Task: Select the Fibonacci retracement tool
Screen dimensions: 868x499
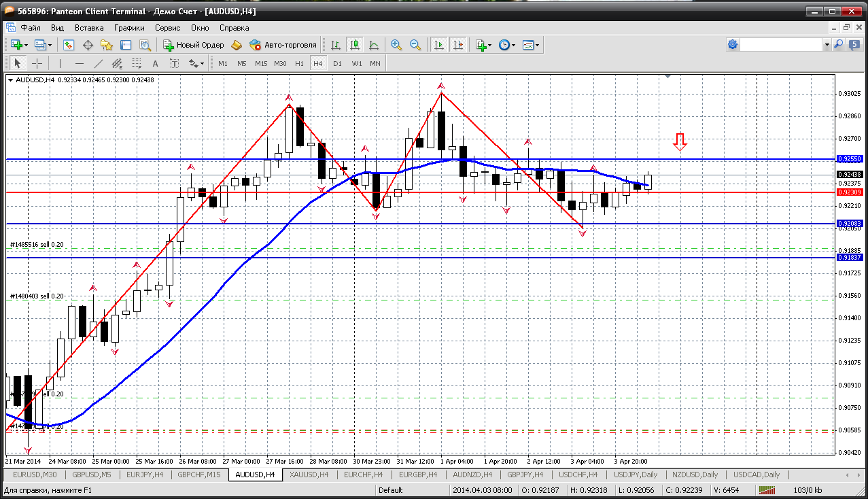Action: (x=136, y=63)
